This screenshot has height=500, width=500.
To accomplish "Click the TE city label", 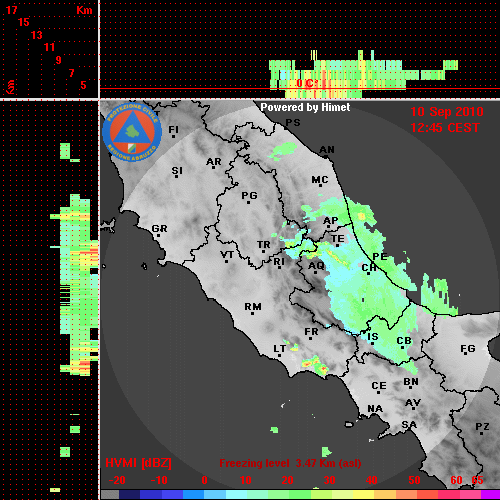I will tap(338, 238).
